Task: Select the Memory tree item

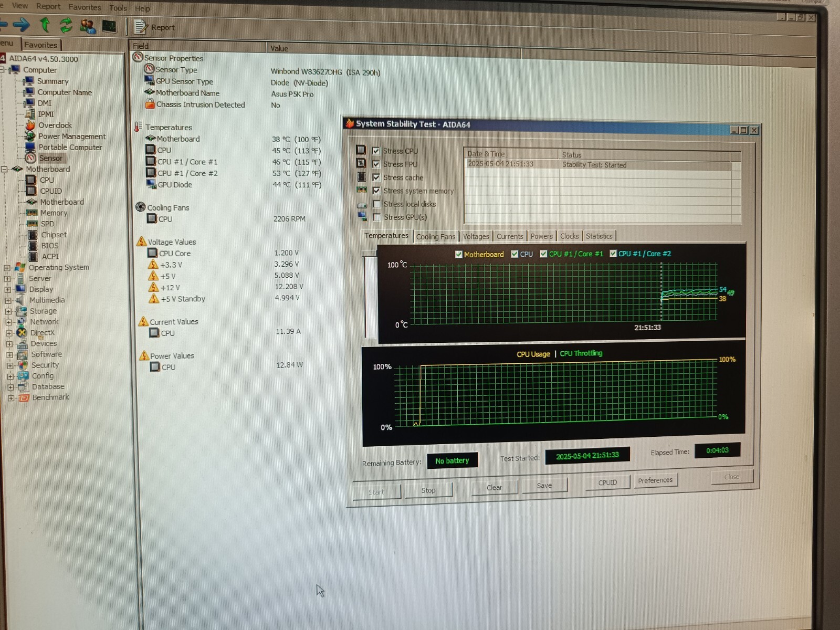Action: 54,213
